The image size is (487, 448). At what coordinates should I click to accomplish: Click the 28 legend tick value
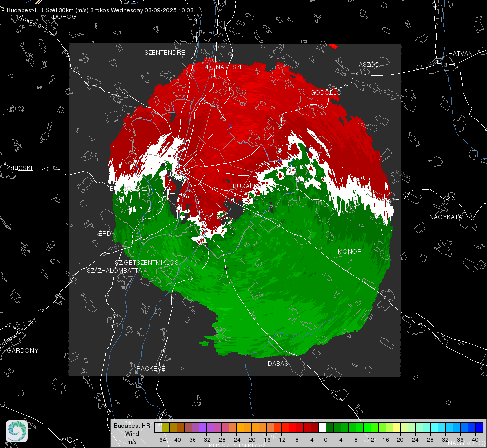pyautogui.click(x=430, y=440)
